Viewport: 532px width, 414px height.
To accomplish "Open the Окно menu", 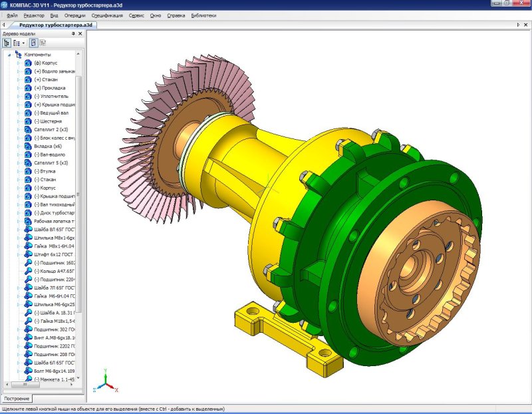I will coord(156,15).
